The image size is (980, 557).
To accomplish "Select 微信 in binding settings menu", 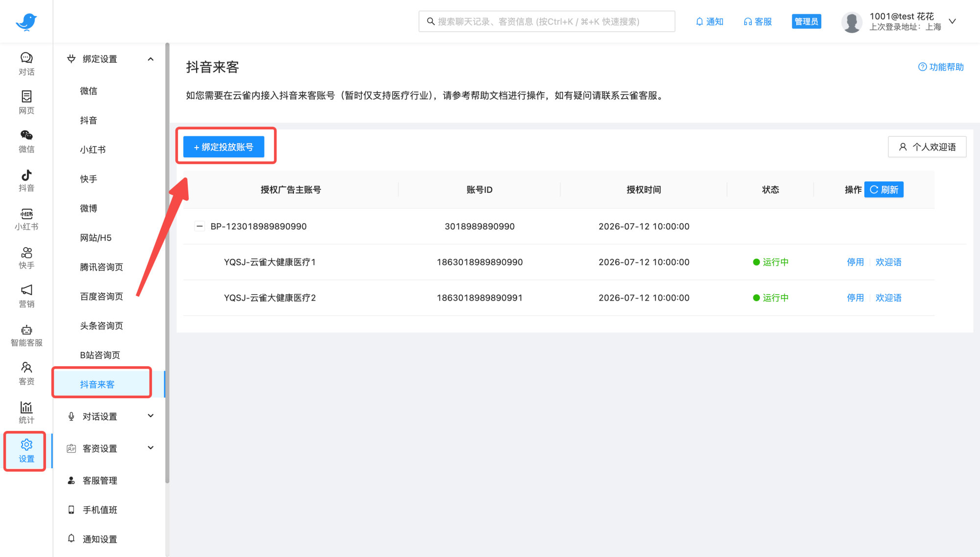I will point(89,91).
